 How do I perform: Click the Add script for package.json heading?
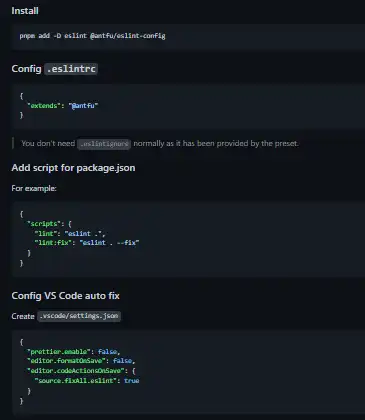click(x=73, y=168)
